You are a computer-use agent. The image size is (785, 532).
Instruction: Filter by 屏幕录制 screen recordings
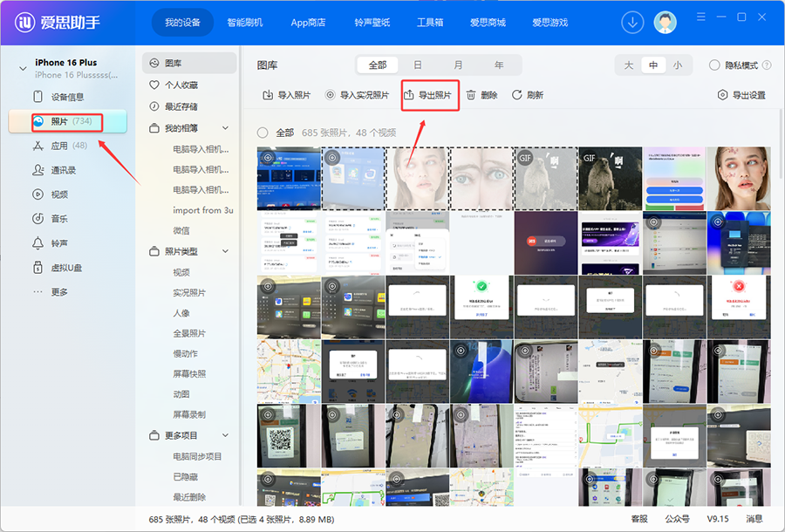click(x=189, y=414)
